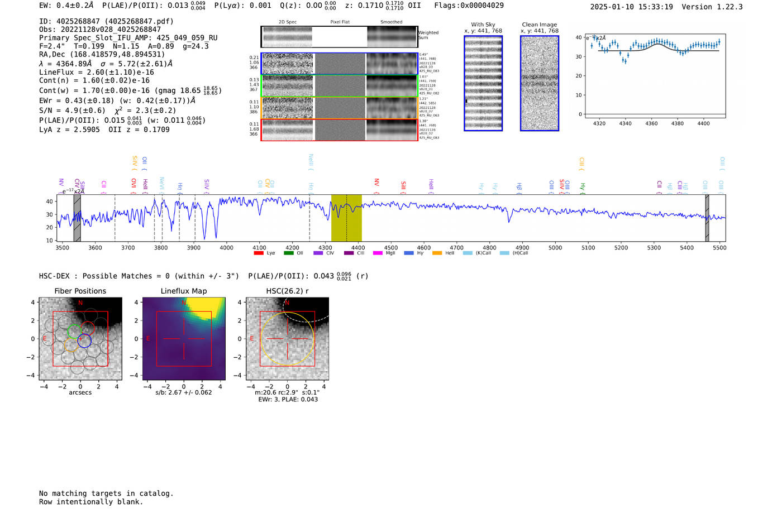The image size is (782, 532).
Task: Click the magenta MgII legend swatch
Action: (x=378, y=253)
